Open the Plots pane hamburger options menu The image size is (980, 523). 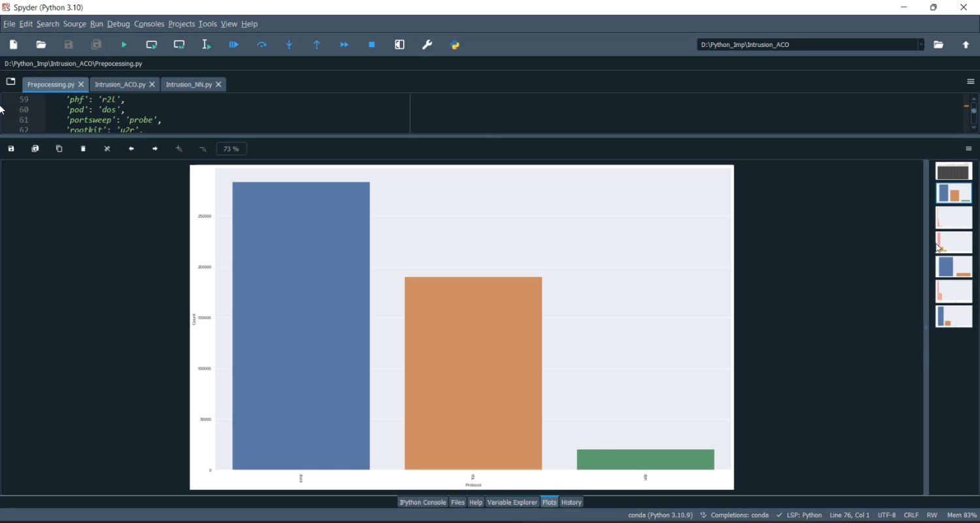point(970,149)
